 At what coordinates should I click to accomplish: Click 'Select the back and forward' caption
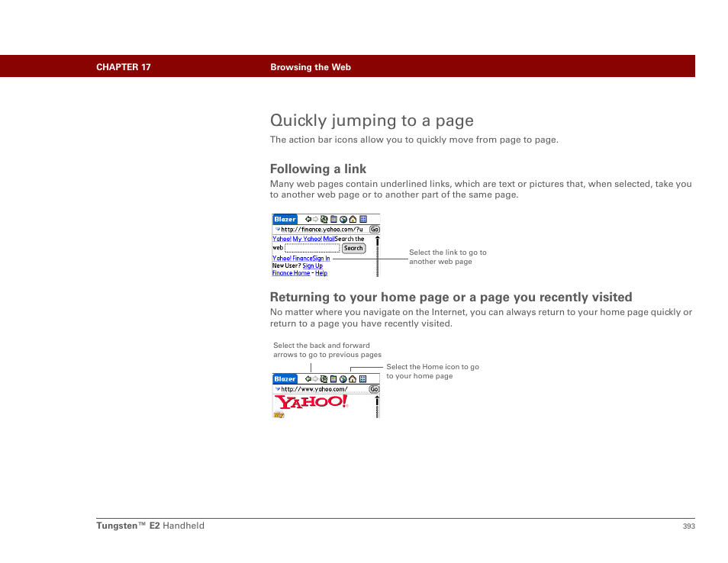321,346
